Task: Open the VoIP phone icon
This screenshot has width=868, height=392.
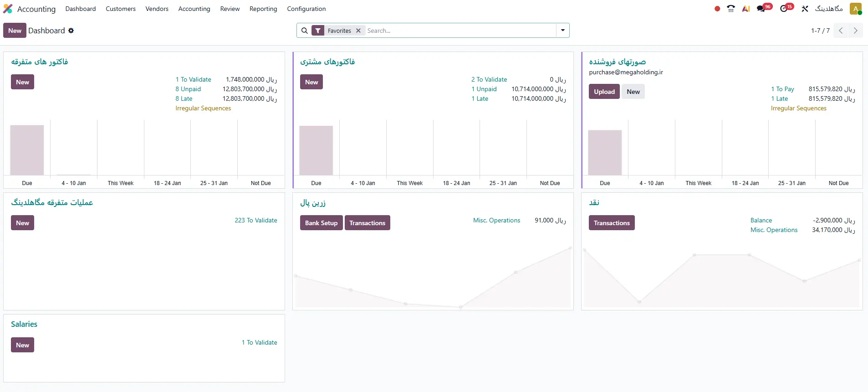Action: tap(731, 9)
